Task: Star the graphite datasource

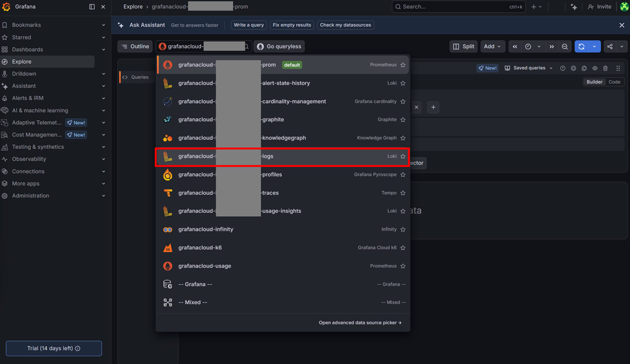Action: coord(403,120)
